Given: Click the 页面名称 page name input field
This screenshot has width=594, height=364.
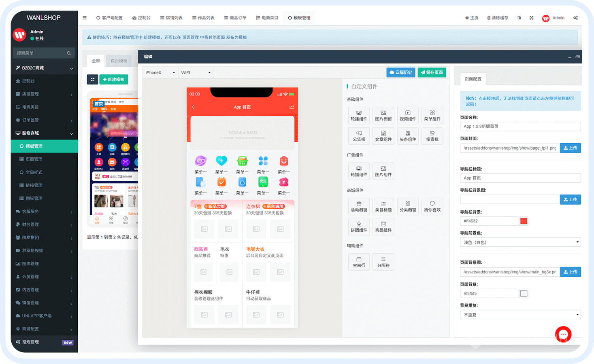Looking at the screenshot, I should tap(520, 126).
